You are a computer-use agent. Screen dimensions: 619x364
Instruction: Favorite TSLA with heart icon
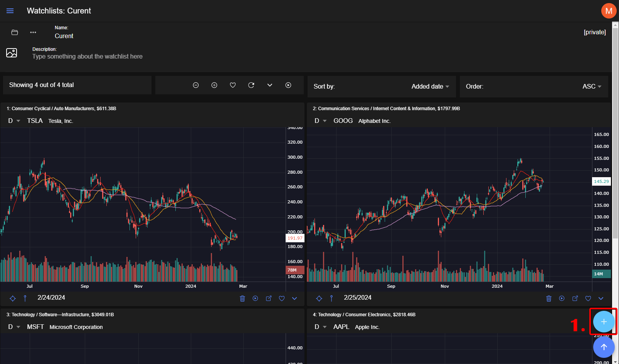tap(282, 299)
